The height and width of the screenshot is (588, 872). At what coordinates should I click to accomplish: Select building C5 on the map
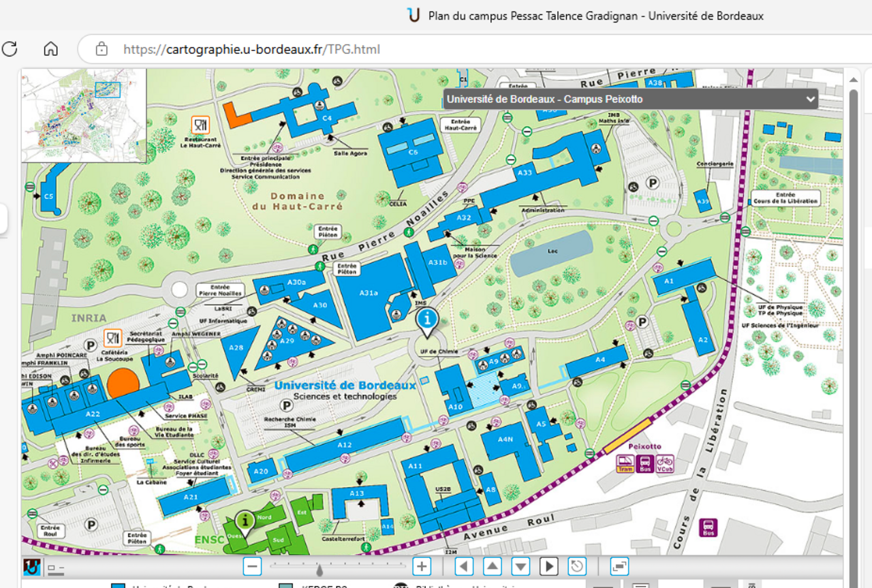point(48,196)
